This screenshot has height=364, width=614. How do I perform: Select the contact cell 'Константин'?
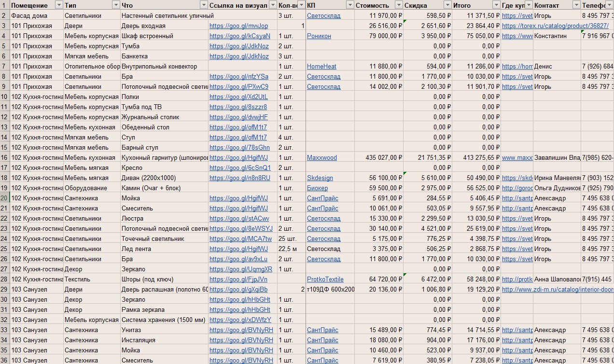click(x=557, y=36)
